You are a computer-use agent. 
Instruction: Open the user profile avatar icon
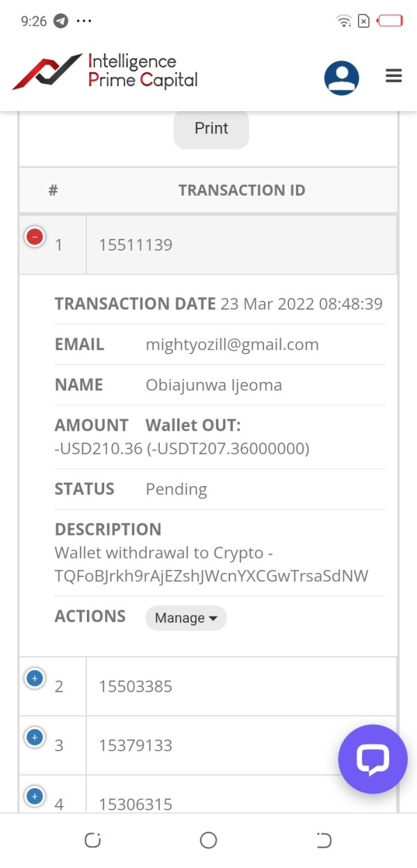[341, 78]
